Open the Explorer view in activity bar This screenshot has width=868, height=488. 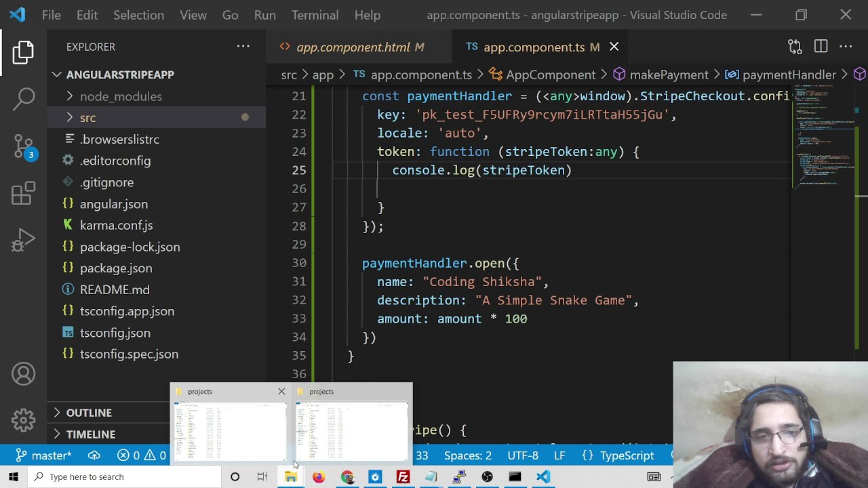(23, 52)
